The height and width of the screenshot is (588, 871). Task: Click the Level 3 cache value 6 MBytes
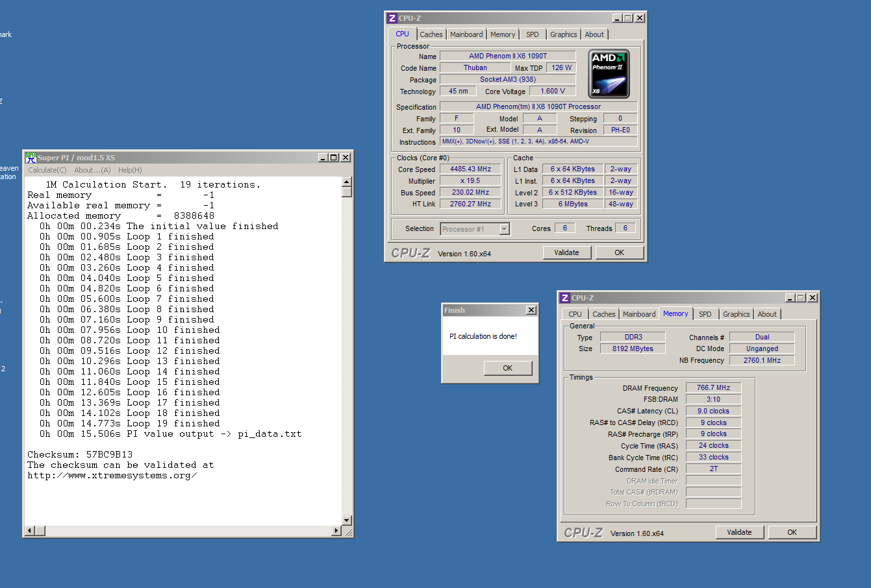point(573,204)
